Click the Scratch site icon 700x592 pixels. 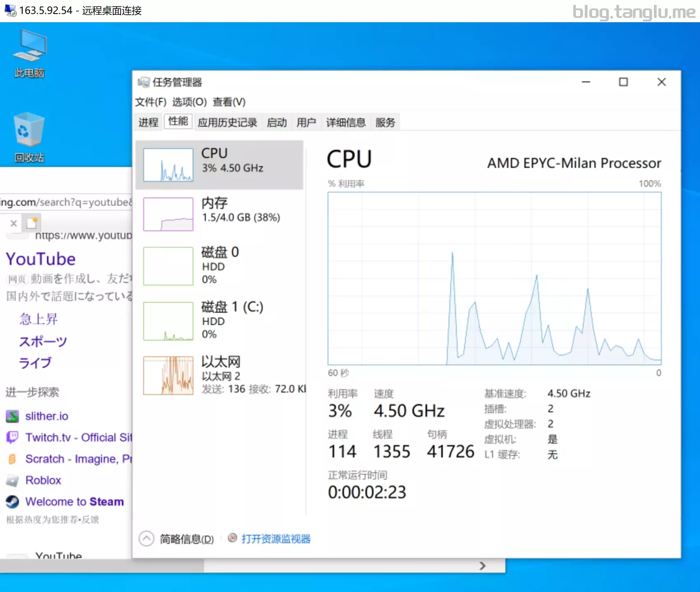12,459
